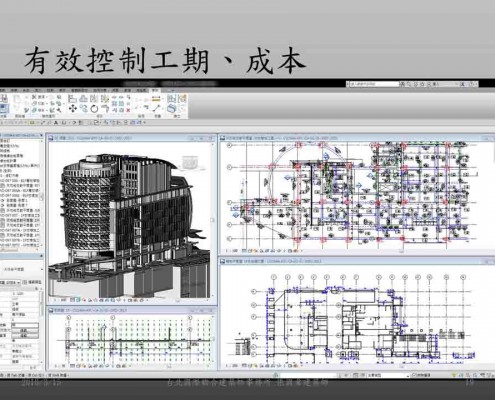
Task: Select the Copy tool beside Move
Action: click(84, 108)
